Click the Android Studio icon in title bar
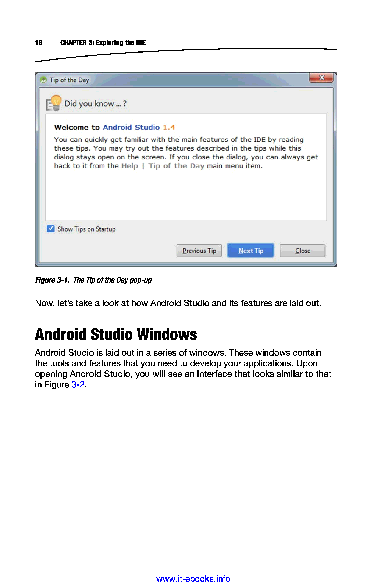This screenshot has height=588, width=388. 44,80
